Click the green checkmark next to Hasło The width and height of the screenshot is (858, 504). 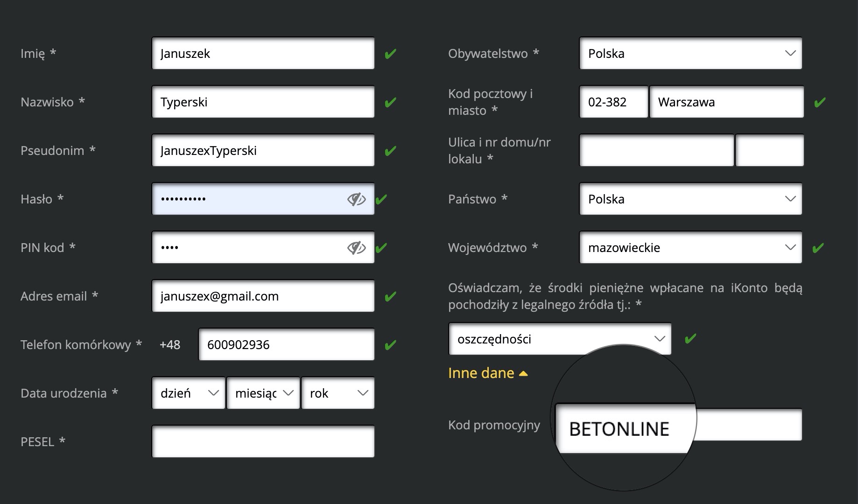tap(381, 200)
